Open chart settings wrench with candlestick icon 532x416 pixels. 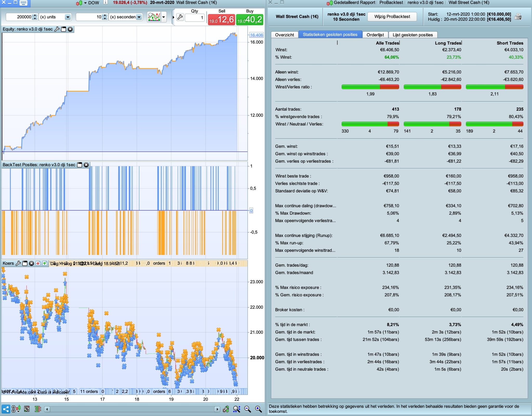pyautogui.click(x=225, y=409)
